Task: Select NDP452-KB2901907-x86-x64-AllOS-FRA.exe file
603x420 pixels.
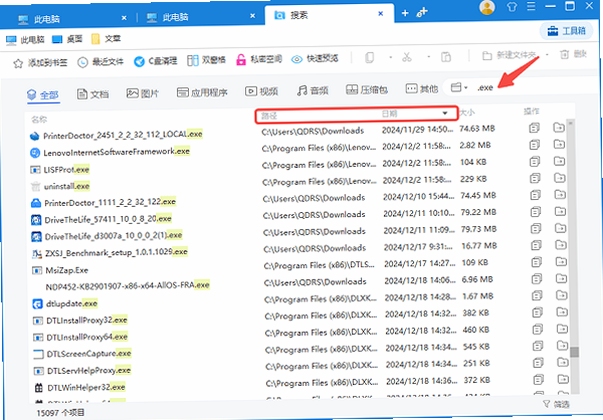Action: [x=127, y=286]
